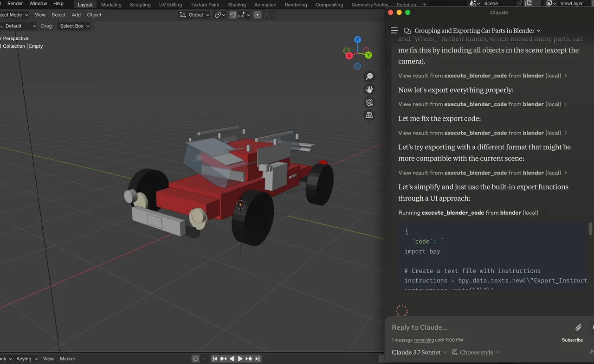Click the ViewLayer name field
Screen dimensions: 594x364
click(x=575, y=3)
